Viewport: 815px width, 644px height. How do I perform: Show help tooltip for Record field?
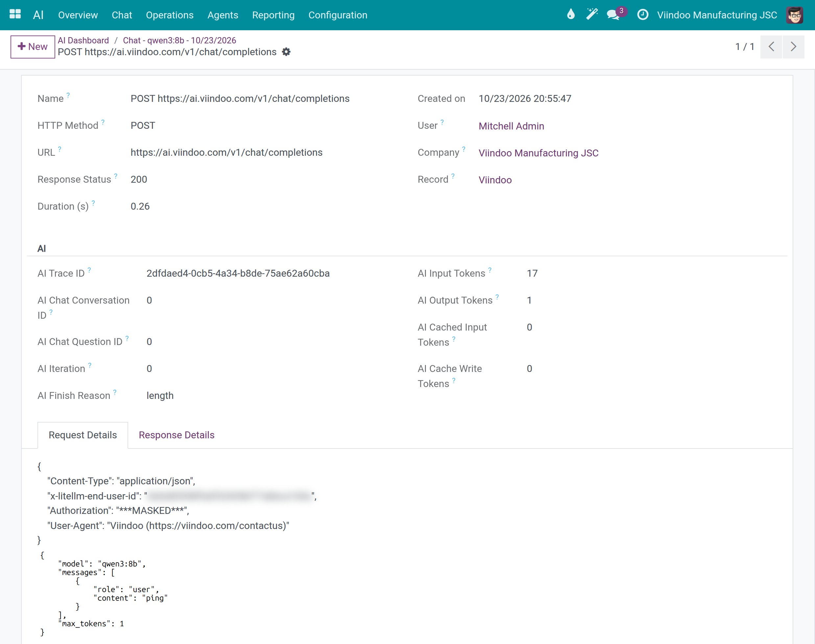click(453, 176)
